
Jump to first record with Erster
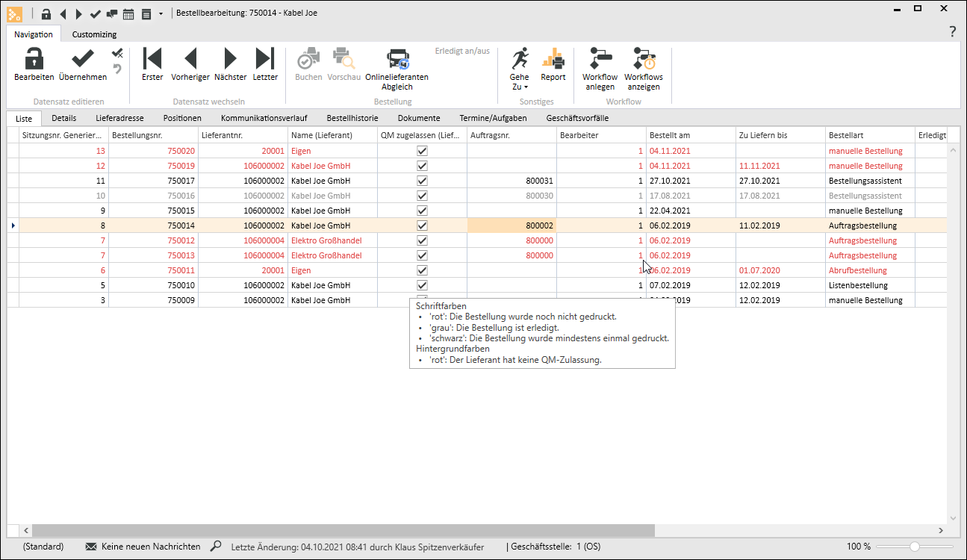(x=152, y=60)
